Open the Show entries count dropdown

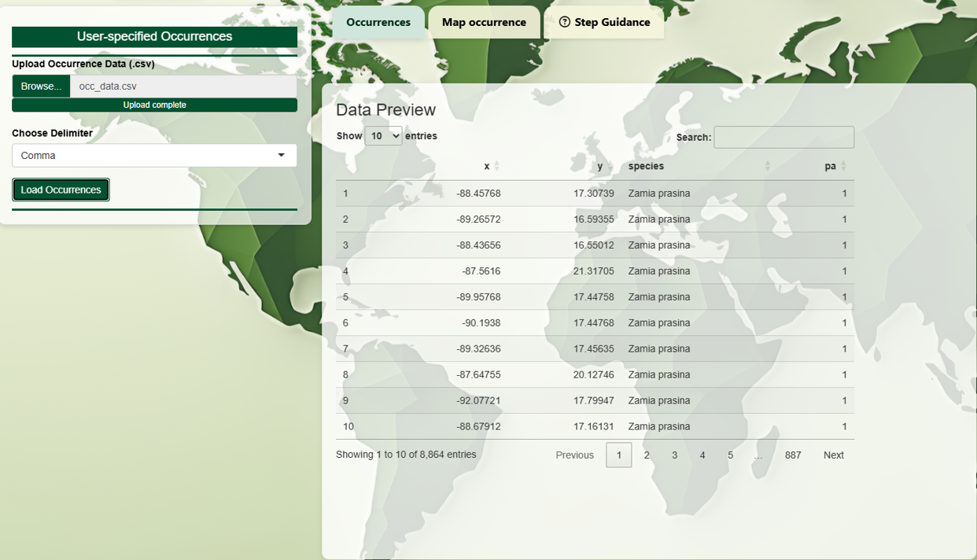point(383,136)
